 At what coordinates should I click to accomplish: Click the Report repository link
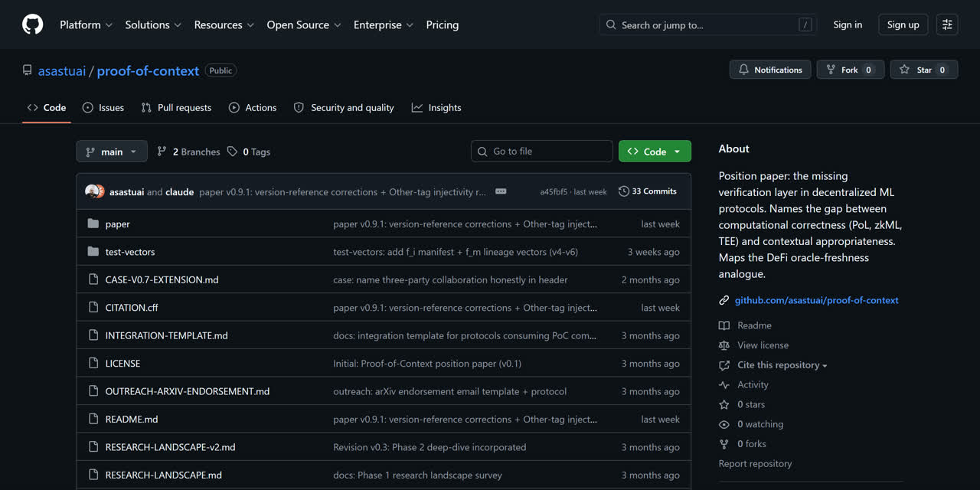[x=755, y=464]
